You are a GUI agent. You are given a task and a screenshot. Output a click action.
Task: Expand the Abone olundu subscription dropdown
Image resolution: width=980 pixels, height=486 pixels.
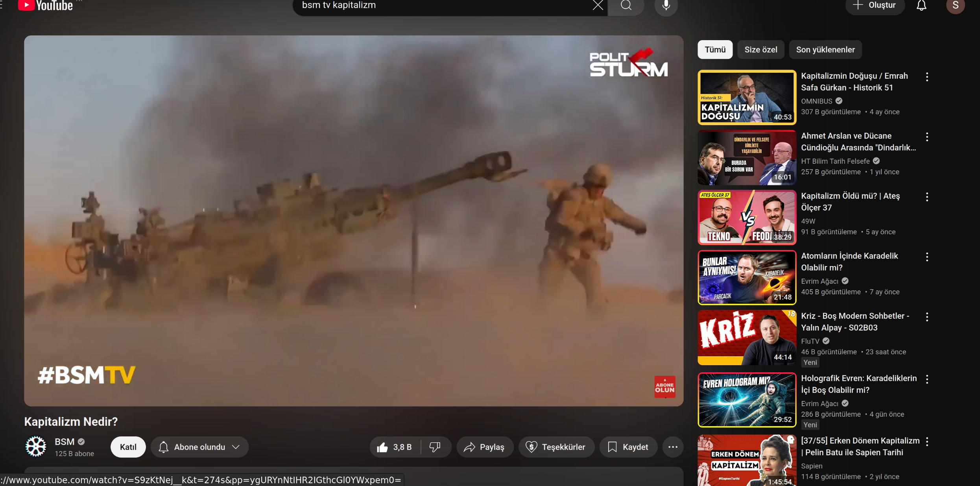[x=199, y=447]
